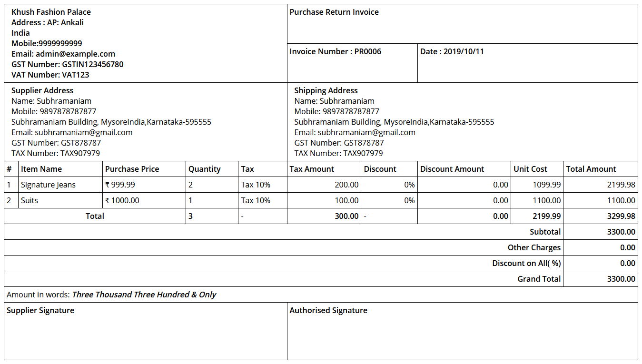Click the admin@example.com email text
The height and width of the screenshot is (364, 642).
pos(75,54)
